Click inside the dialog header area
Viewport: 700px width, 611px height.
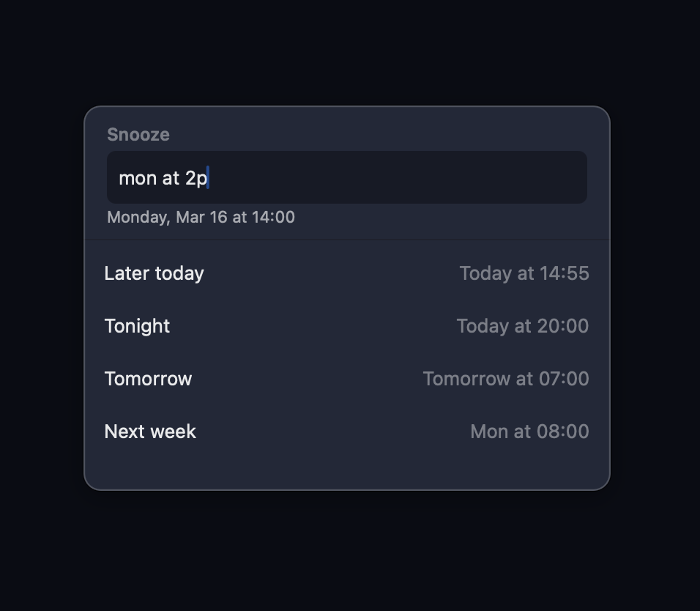coord(346,135)
